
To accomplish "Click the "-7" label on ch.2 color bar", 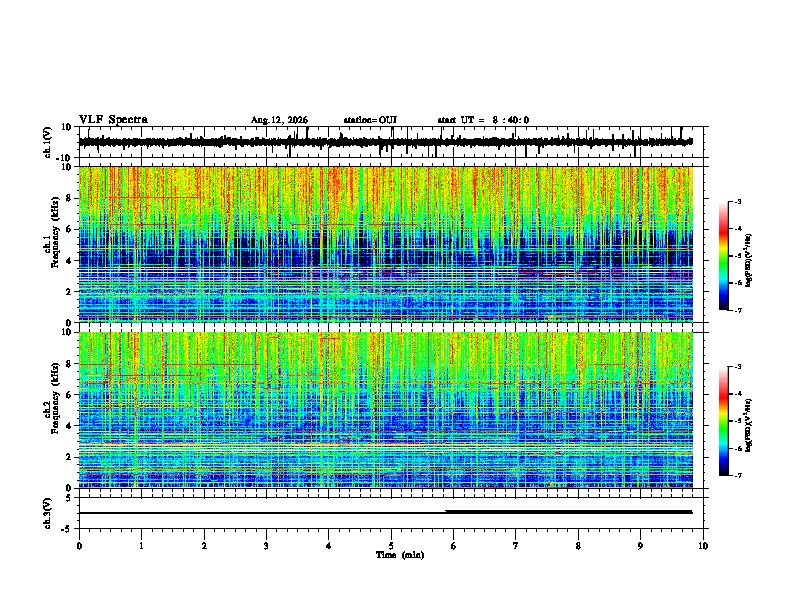I will coord(738,475).
